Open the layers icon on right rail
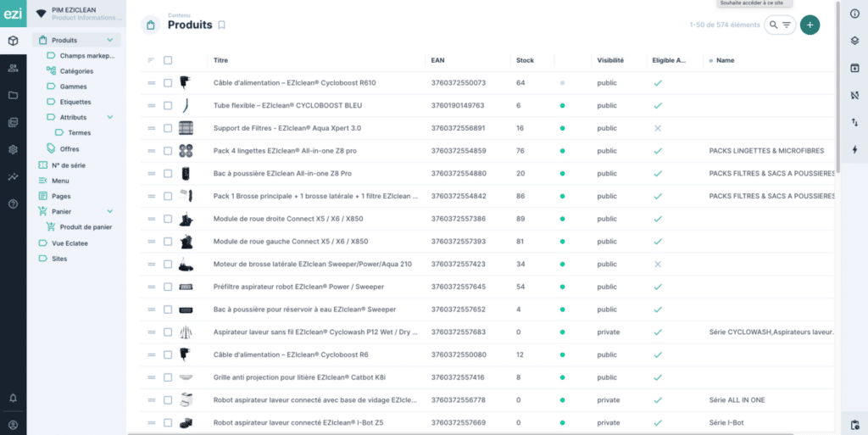The image size is (868, 435). point(854,41)
